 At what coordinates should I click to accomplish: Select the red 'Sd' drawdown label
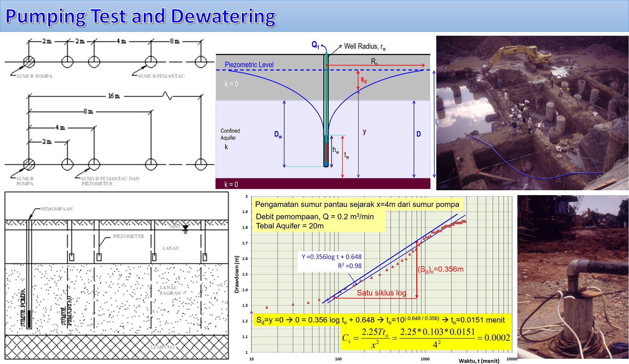point(363,80)
